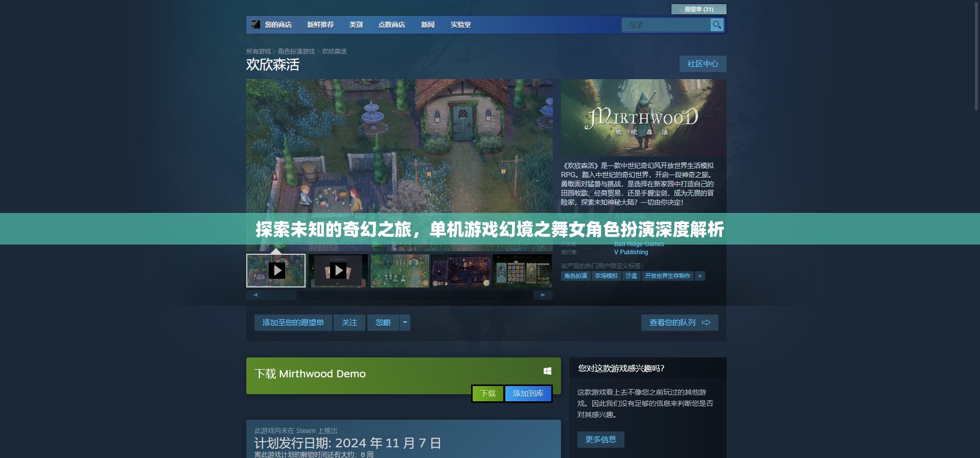Play the first video thumbnail
This screenshot has width=980, height=458.
(276, 271)
